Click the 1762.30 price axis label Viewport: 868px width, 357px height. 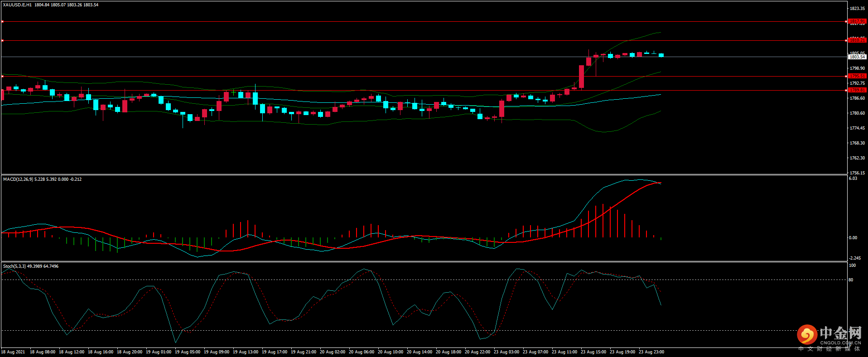coord(857,158)
